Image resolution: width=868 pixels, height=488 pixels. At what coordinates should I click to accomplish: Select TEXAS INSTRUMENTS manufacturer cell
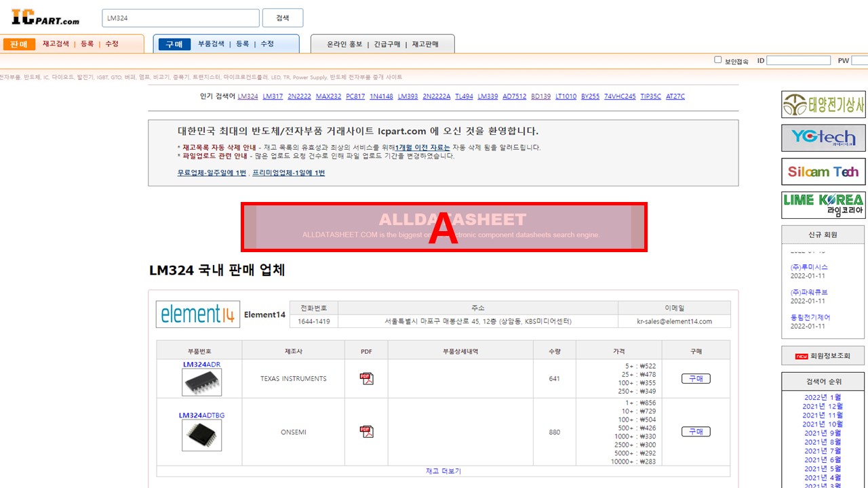(294, 378)
